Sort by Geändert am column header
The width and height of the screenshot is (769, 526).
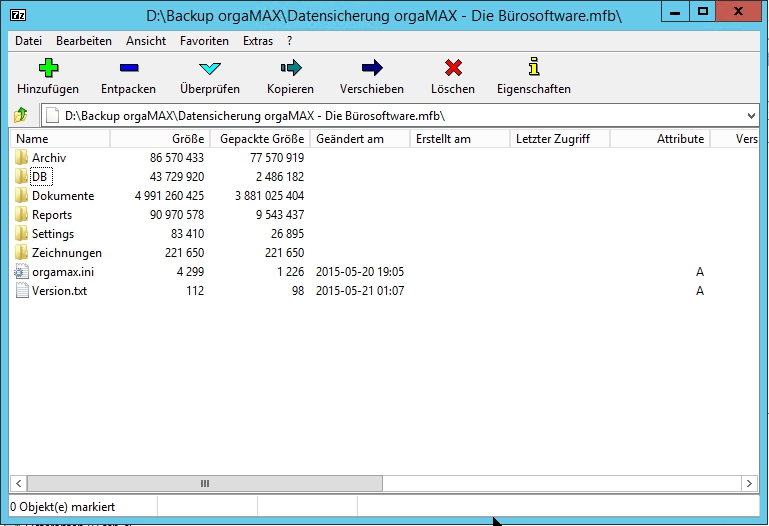[350, 139]
